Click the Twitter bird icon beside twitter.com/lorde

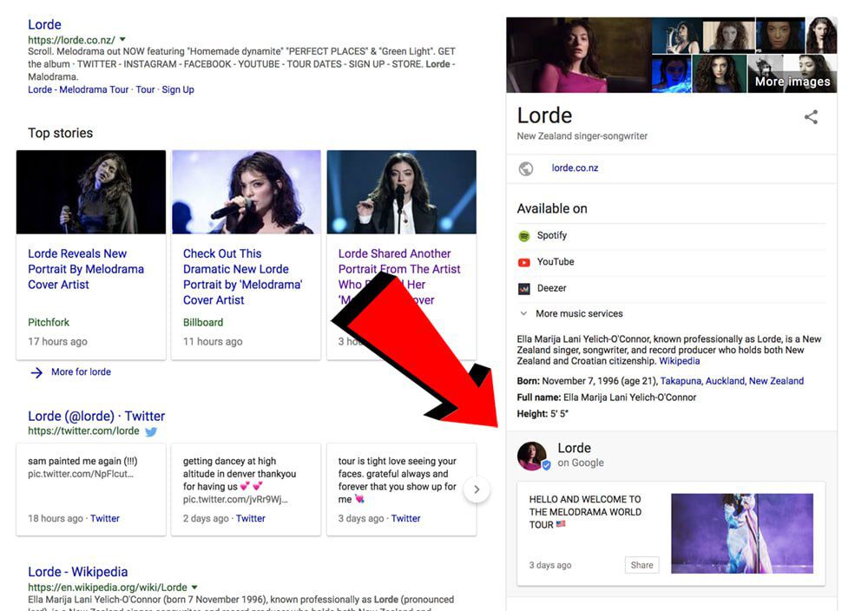150,431
